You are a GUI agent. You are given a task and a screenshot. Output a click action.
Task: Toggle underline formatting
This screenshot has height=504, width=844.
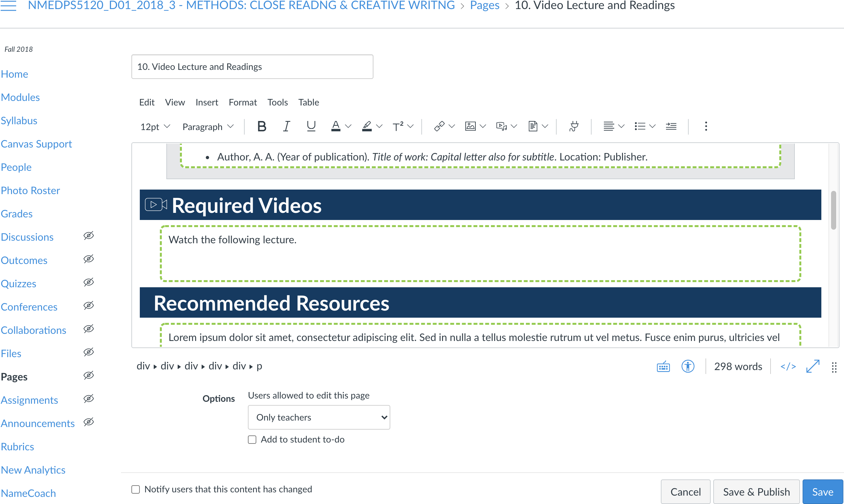(x=311, y=126)
